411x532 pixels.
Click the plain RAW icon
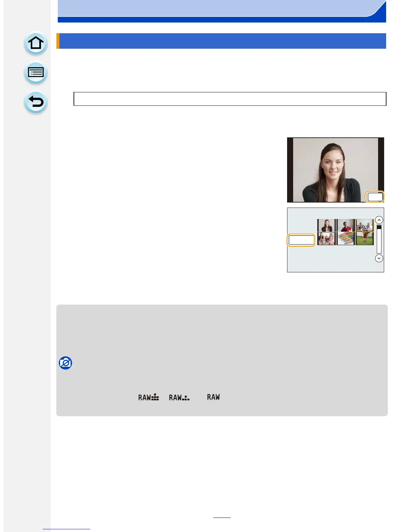click(213, 397)
